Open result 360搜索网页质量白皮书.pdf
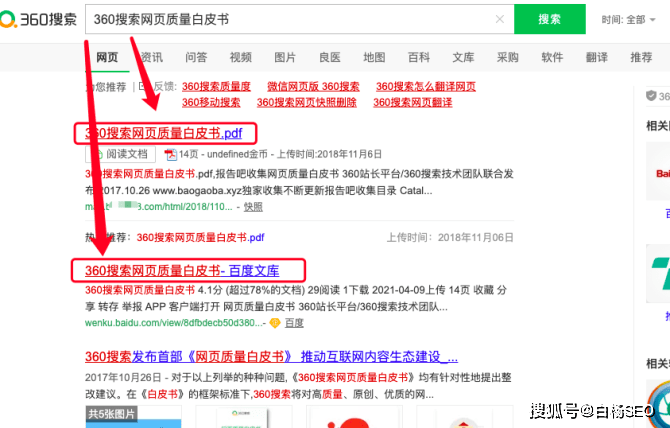 164,133
